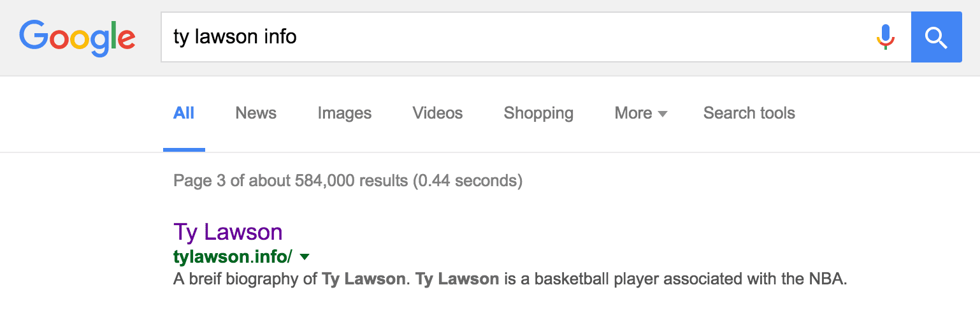Click the 'A breif biography' snippet text
The image size is (980, 315).
click(x=245, y=279)
